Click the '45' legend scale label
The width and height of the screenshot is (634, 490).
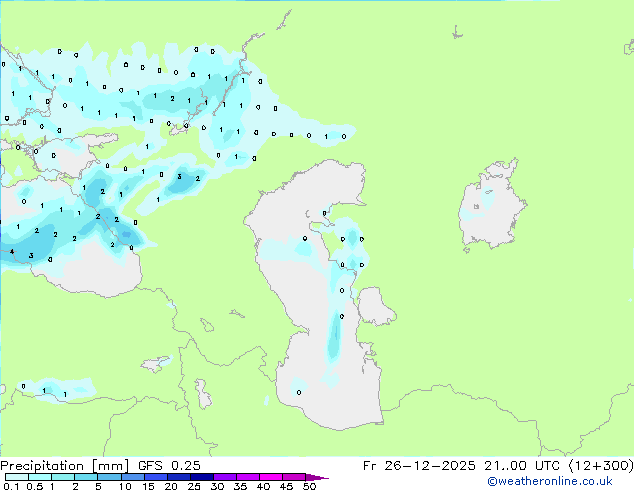click(x=286, y=486)
